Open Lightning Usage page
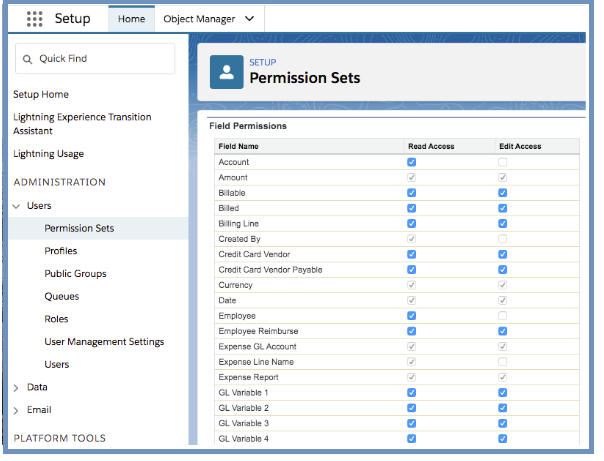Viewport: 604px width, 461px height. [x=49, y=156]
